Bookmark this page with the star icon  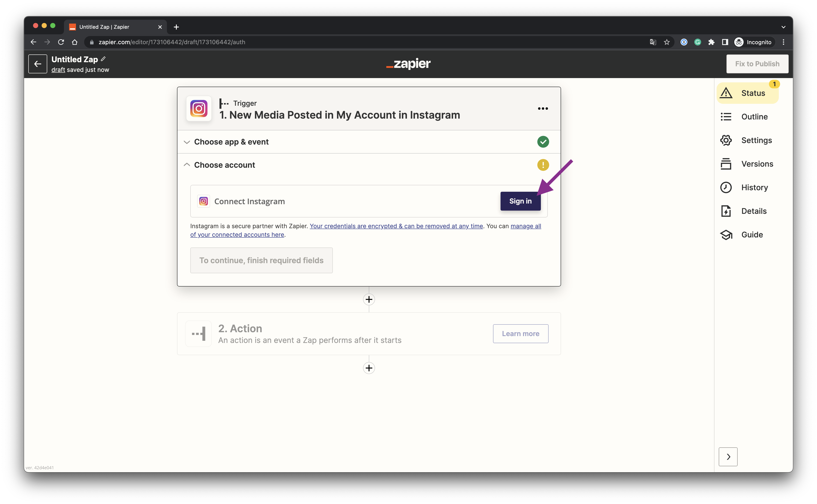point(667,42)
